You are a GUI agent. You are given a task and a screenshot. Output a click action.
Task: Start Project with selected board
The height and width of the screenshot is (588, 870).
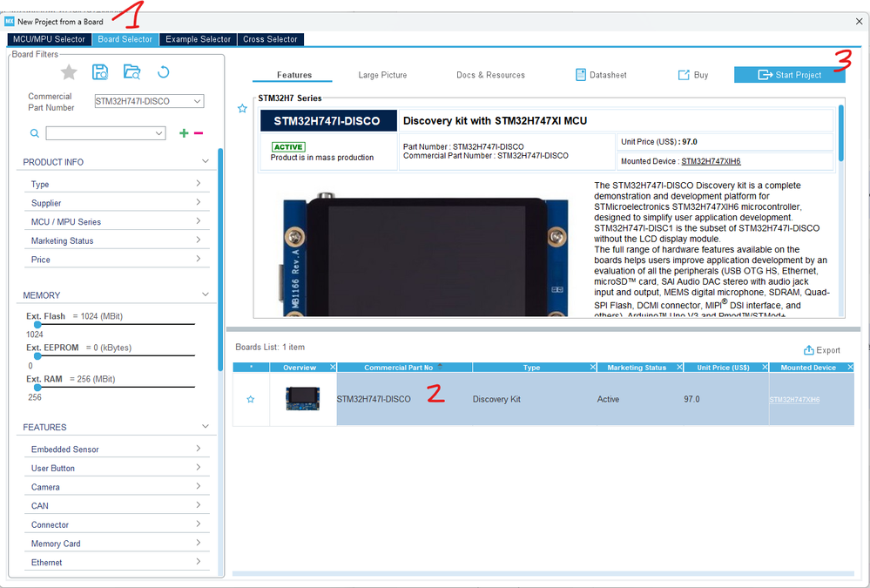point(790,75)
